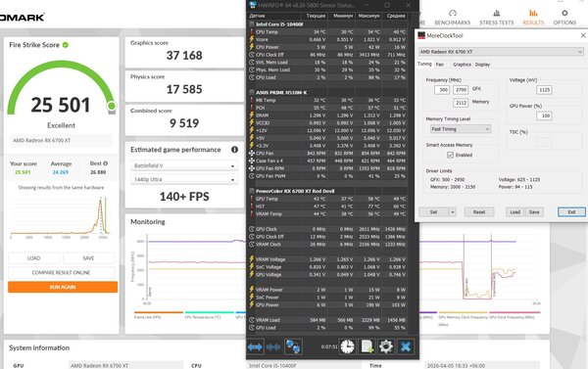Click lightning icon on Vcore row
The image size is (588, 369).
click(252, 39)
